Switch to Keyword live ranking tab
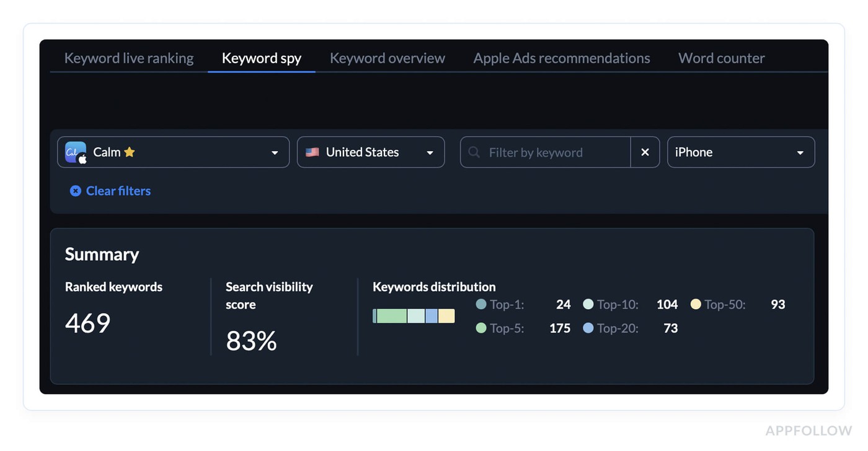Image resolution: width=868 pixels, height=451 pixels. pos(129,58)
